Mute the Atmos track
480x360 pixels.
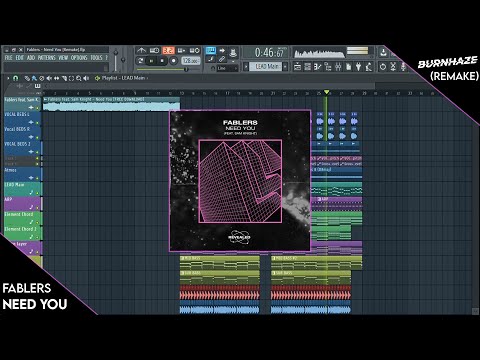pos(37,178)
